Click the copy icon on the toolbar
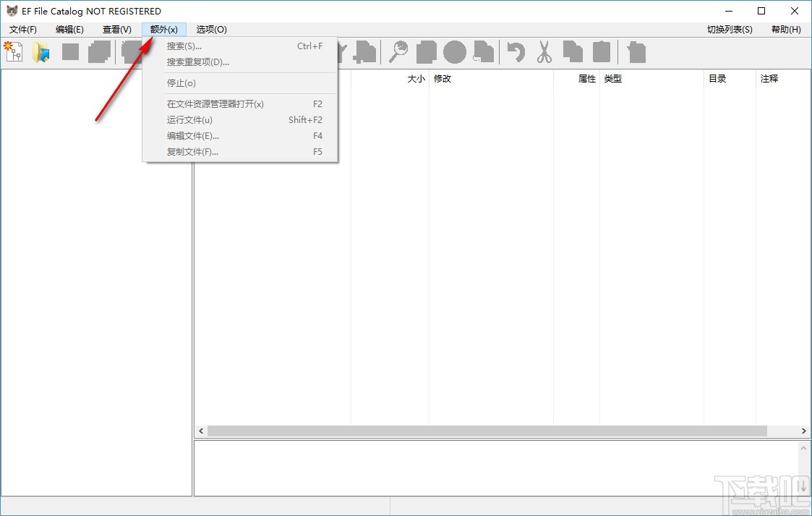Image resolution: width=812 pixels, height=516 pixels. (x=572, y=51)
